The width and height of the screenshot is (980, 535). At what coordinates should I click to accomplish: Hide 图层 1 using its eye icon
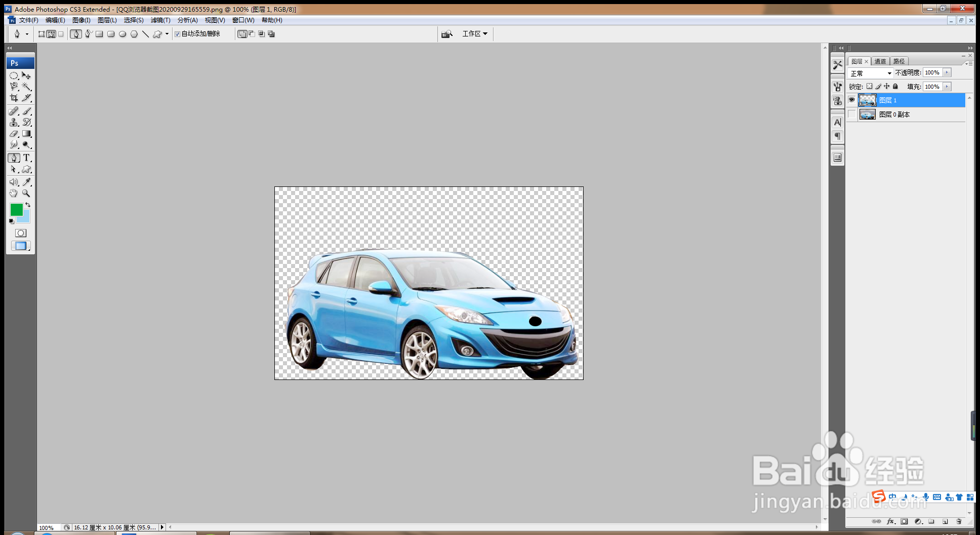[x=851, y=100]
